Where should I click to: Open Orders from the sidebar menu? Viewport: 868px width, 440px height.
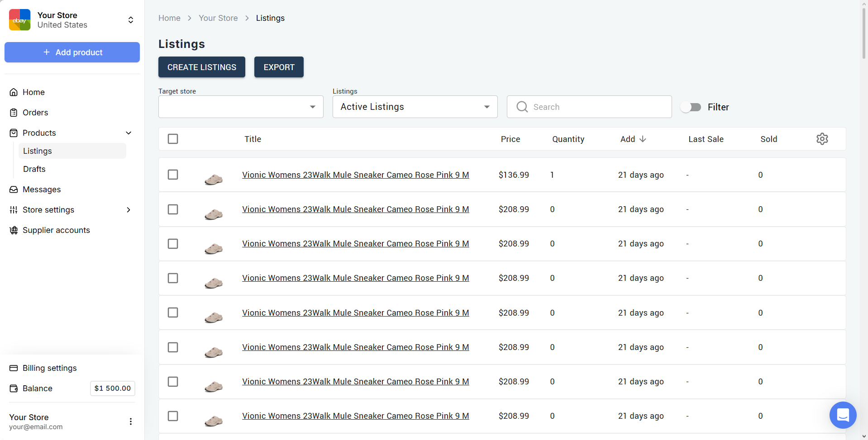coord(35,113)
